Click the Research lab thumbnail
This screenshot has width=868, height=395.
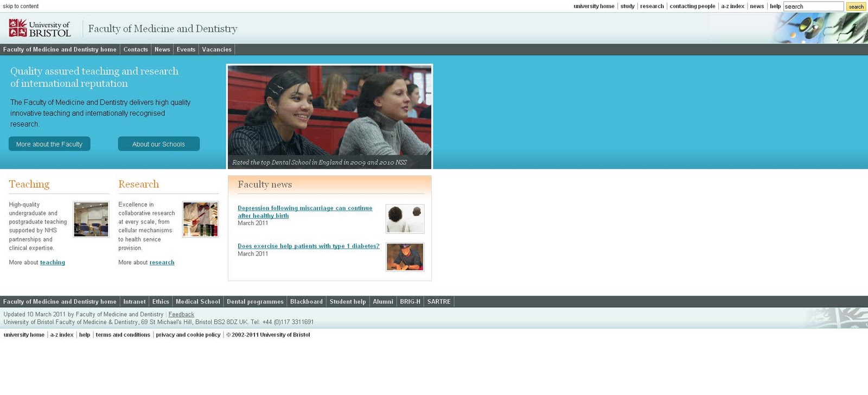201,219
